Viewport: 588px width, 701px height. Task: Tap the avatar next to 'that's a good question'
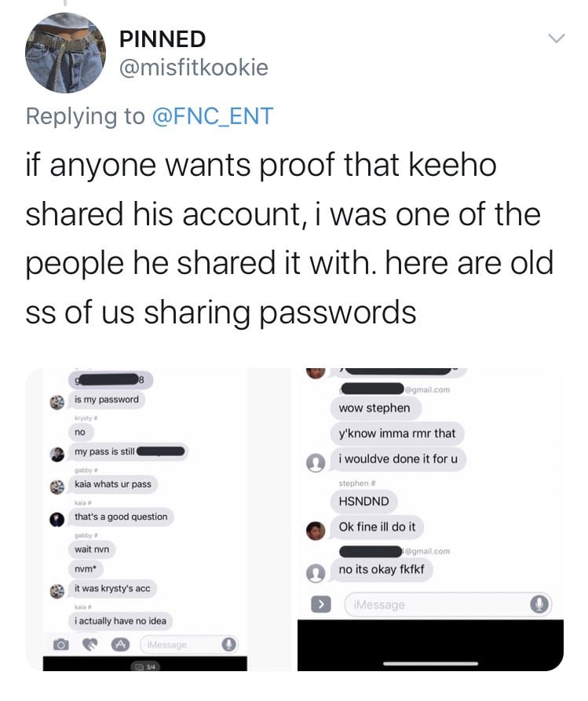point(57,520)
